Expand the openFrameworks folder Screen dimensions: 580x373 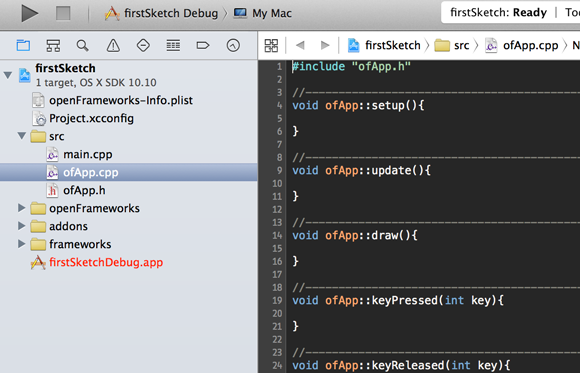22,208
